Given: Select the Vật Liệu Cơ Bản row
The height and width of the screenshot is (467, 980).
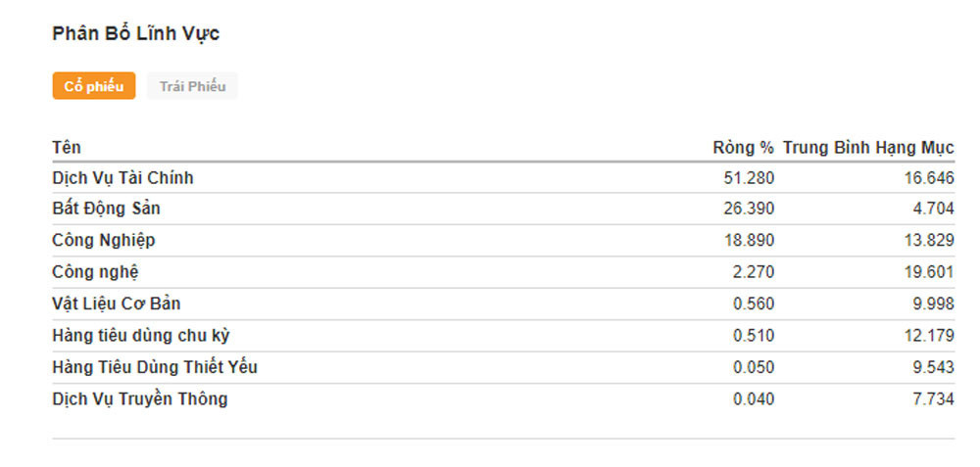Looking at the screenshot, I should 116,304.
